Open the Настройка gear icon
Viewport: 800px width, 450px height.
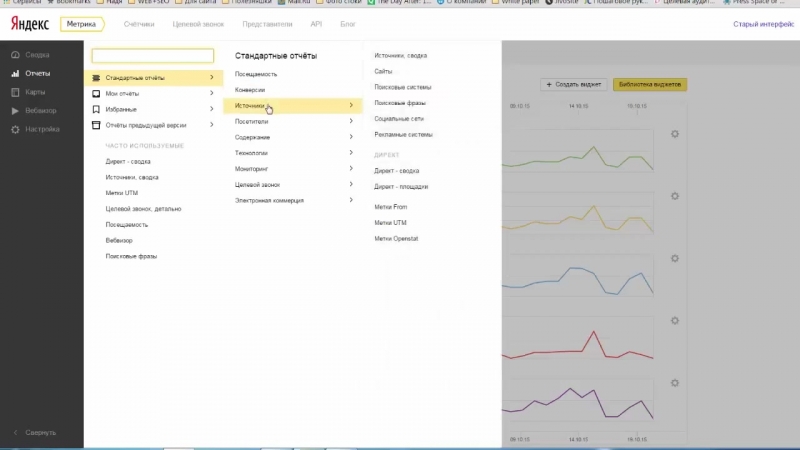(x=15, y=130)
